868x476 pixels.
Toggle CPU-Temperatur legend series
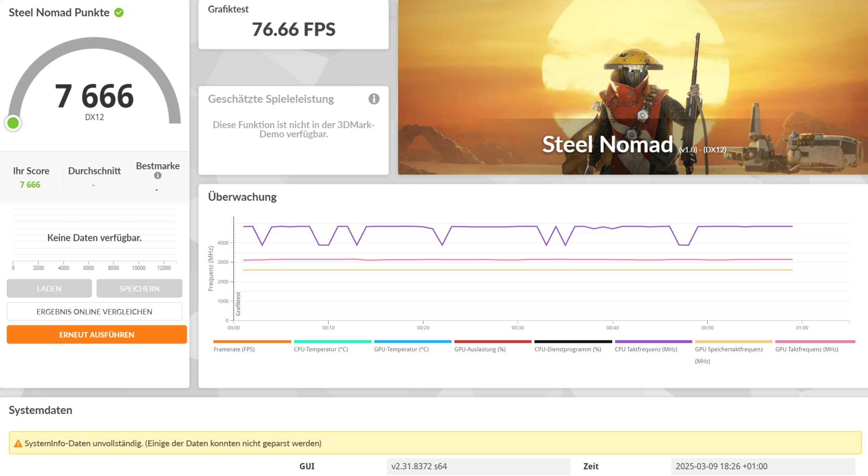[x=321, y=349]
